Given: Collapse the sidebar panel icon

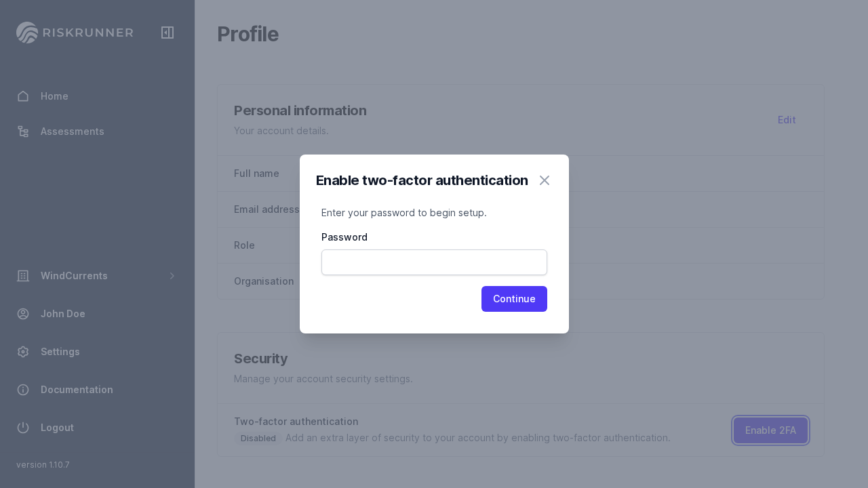Looking at the screenshot, I should tap(167, 33).
